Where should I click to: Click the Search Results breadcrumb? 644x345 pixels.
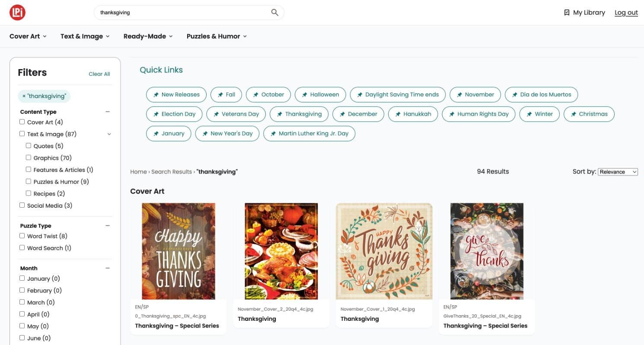172,172
